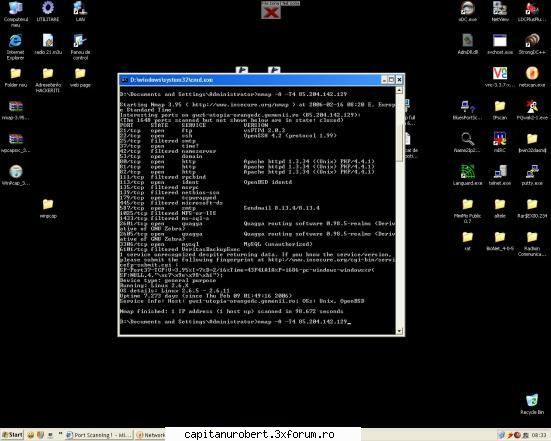Open the web page folder
The height and width of the screenshot is (441, 551).
[x=80, y=77]
